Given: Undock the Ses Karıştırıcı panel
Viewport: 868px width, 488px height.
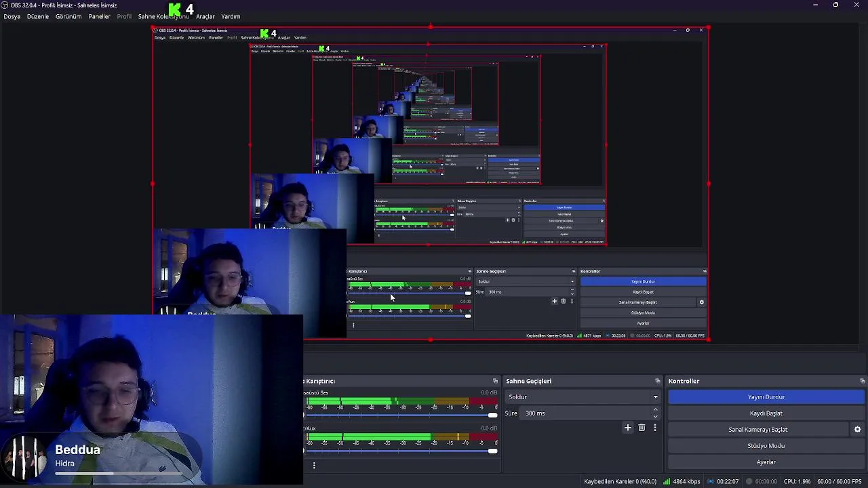Looking at the screenshot, I should click(495, 381).
